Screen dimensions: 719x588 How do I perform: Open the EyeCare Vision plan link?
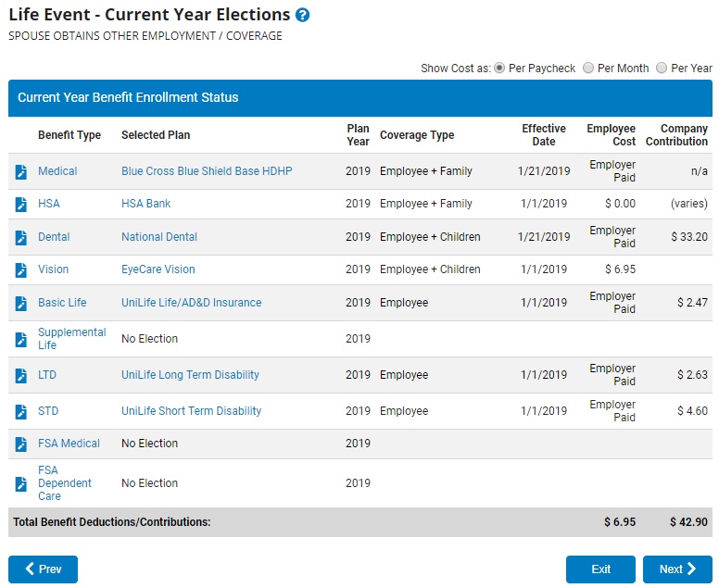[158, 269]
